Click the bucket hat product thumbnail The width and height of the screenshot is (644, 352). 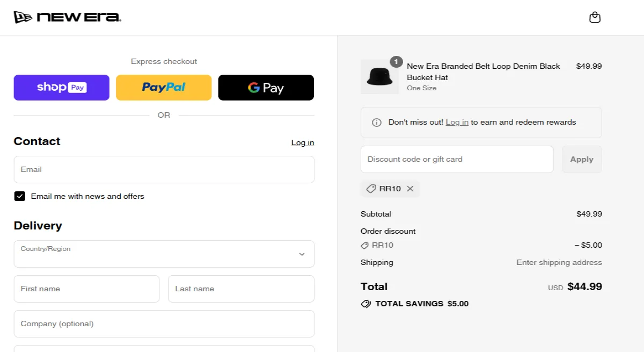(380, 77)
